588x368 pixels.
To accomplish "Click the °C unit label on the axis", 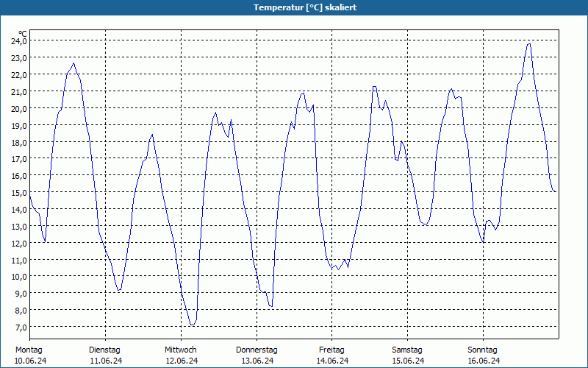I will tap(23, 34).
